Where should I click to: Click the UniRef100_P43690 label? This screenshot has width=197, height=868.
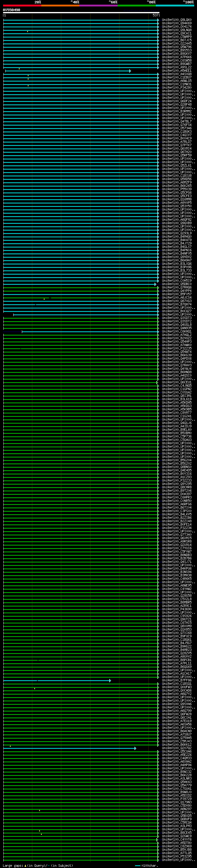click(x=176, y=609)
